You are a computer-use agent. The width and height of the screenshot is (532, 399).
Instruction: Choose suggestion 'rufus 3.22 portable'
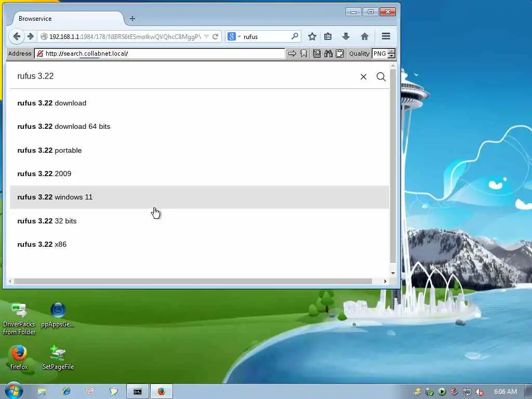199,150
